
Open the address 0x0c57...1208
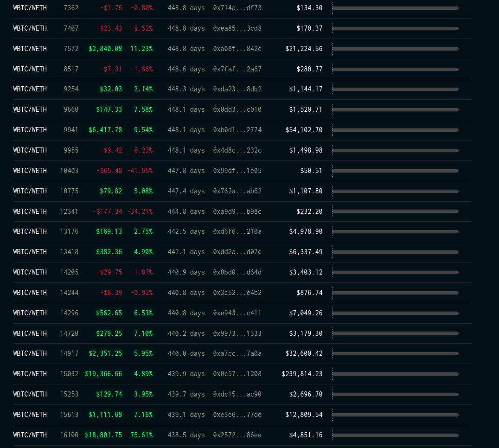click(x=237, y=374)
